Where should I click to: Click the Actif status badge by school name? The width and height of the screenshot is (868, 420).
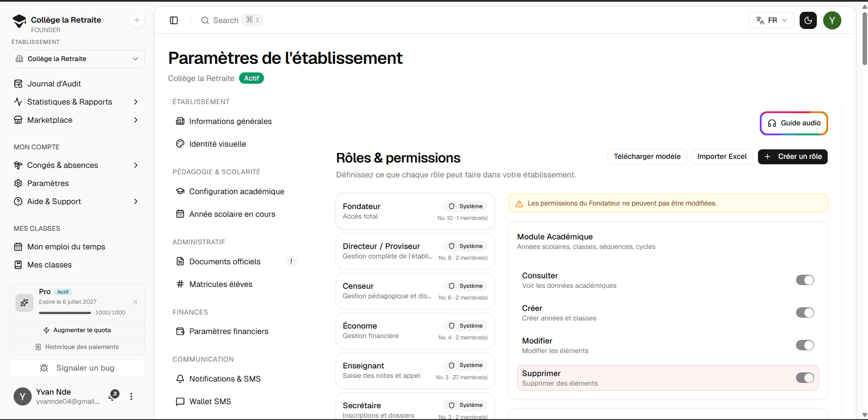(x=251, y=78)
